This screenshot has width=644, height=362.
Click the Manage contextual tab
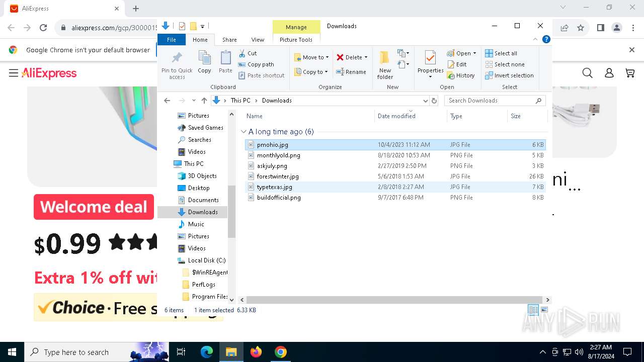coord(296,27)
